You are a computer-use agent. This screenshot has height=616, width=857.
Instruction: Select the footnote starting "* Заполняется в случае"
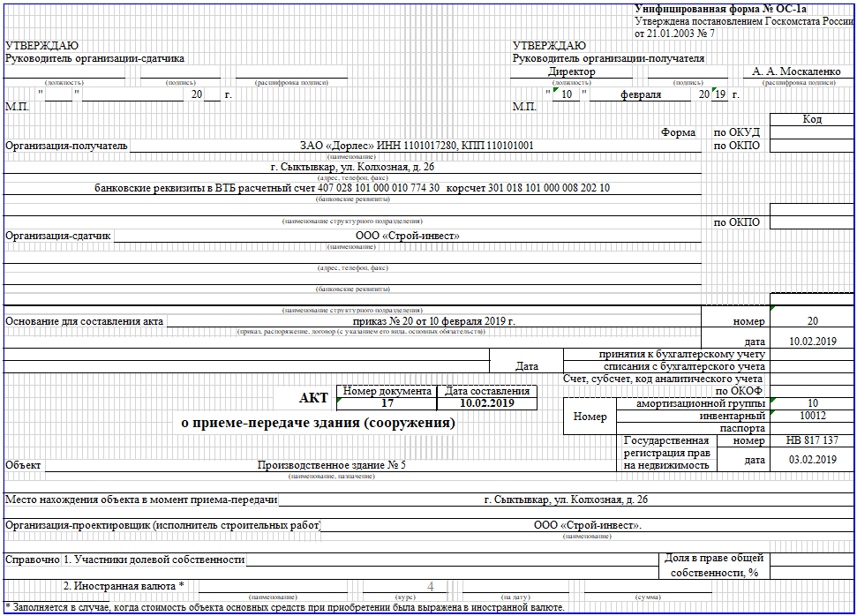click(285, 607)
